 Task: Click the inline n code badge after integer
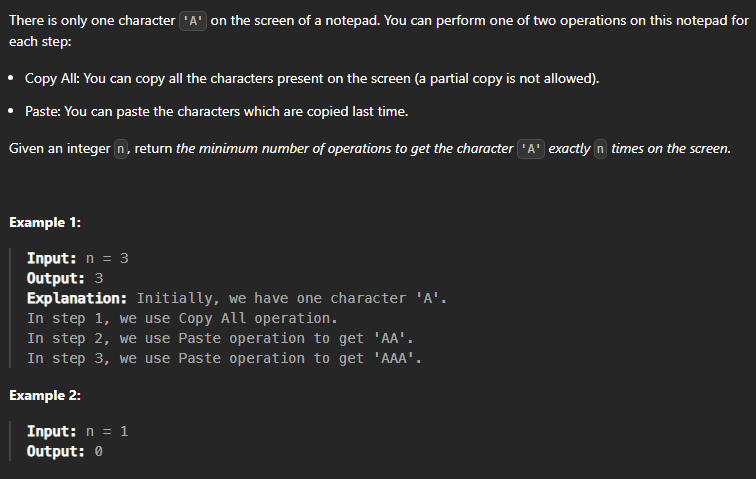(121, 149)
